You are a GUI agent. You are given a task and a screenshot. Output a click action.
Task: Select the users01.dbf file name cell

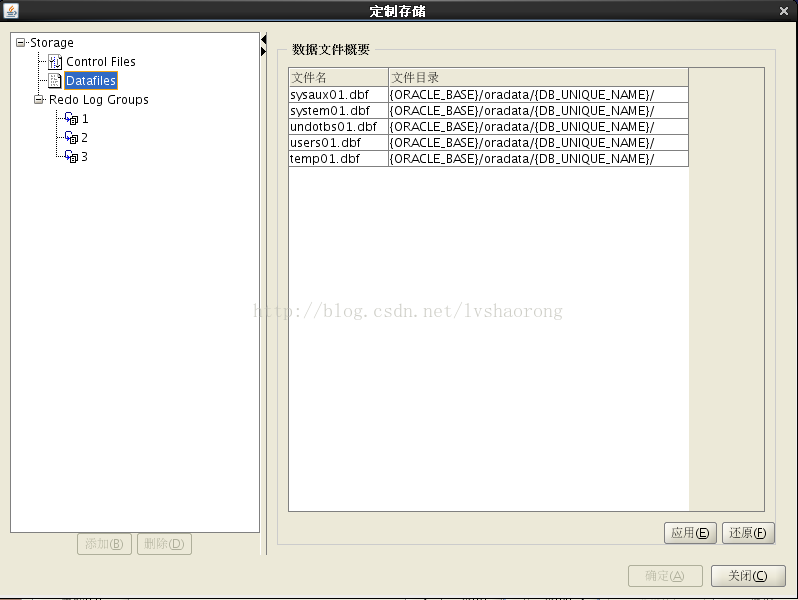click(x=338, y=142)
